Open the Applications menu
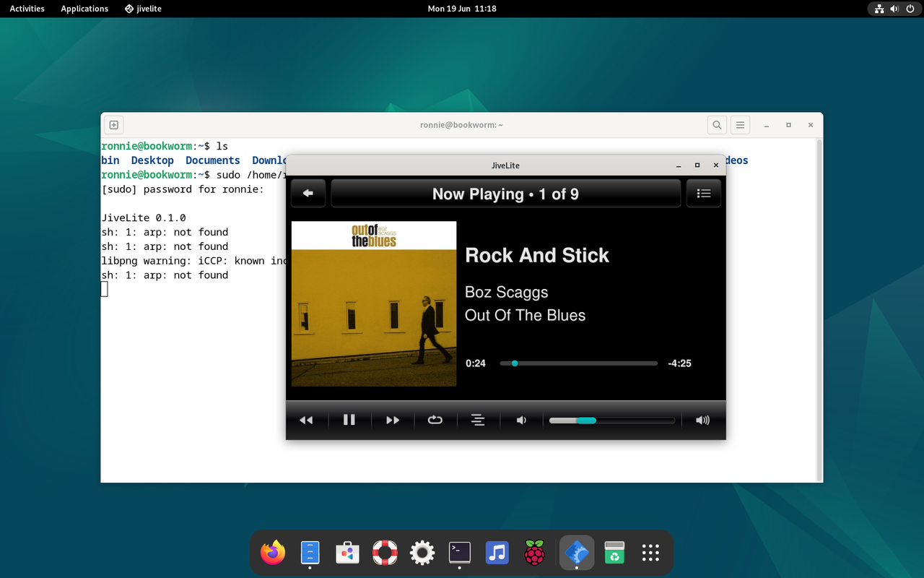 click(x=84, y=9)
